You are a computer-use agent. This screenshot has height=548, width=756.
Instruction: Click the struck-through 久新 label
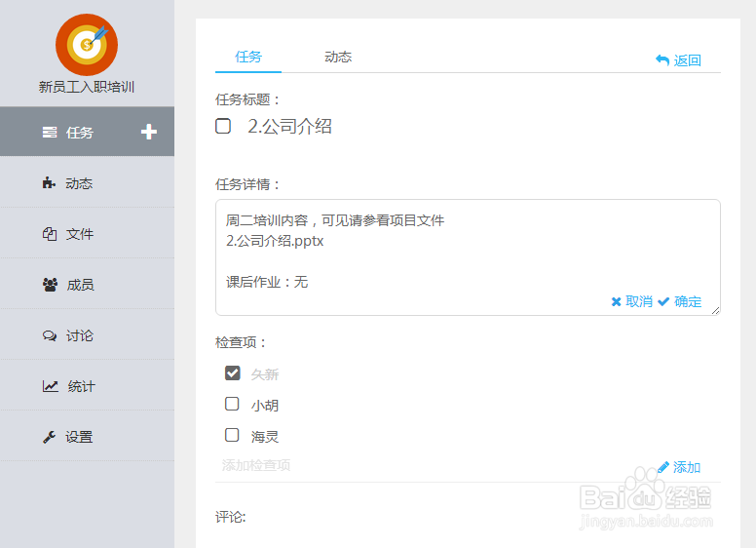click(265, 374)
